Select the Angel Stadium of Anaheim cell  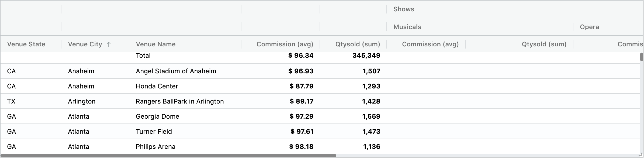(x=176, y=71)
